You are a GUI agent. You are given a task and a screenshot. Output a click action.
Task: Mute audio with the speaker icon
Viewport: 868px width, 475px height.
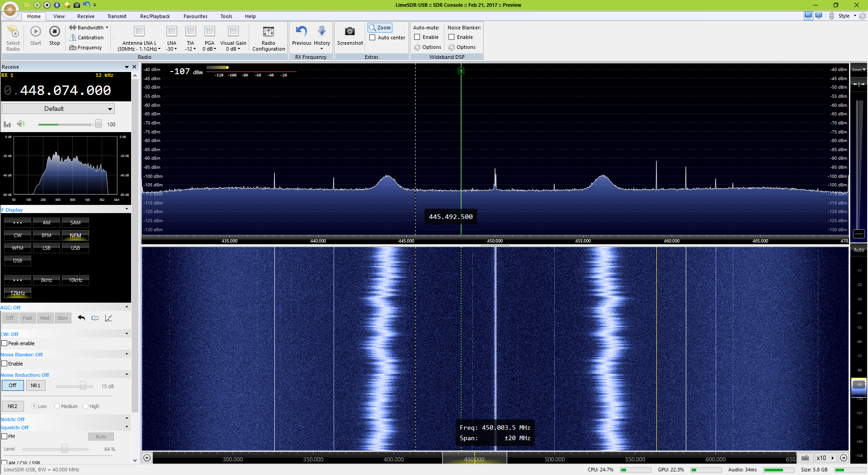21,124
